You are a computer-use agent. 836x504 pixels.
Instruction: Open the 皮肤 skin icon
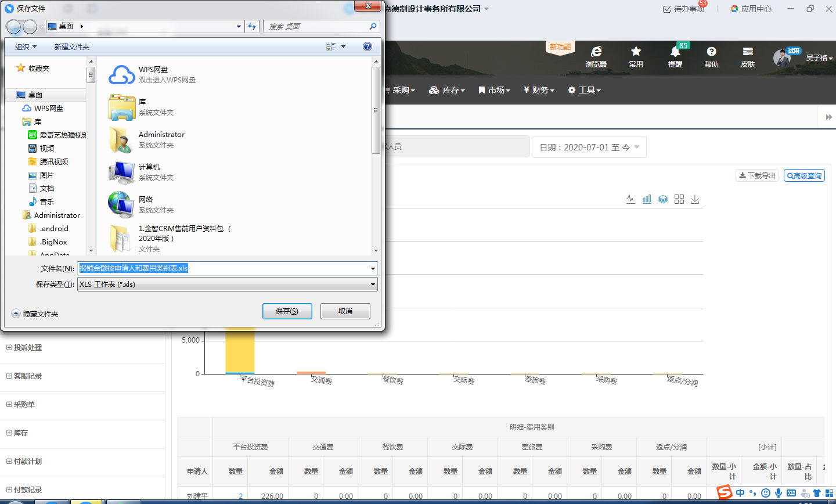tap(748, 56)
